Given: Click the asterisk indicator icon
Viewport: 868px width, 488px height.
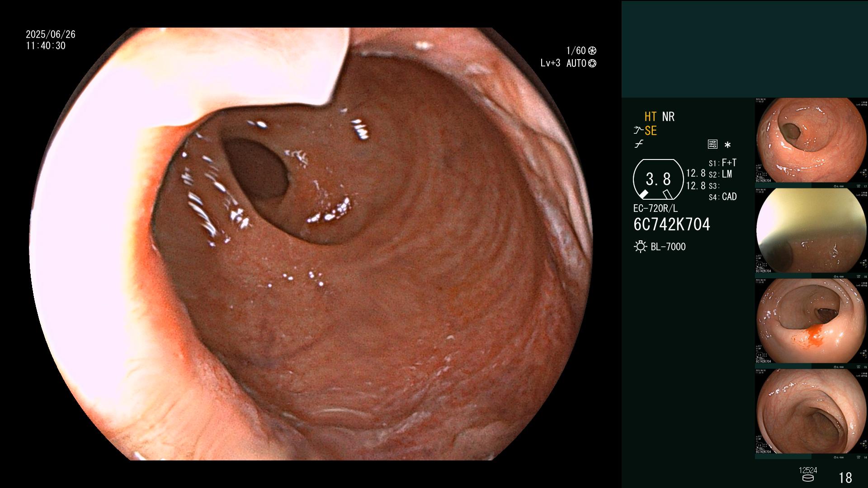Looking at the screenshot, I should (727, 145).
